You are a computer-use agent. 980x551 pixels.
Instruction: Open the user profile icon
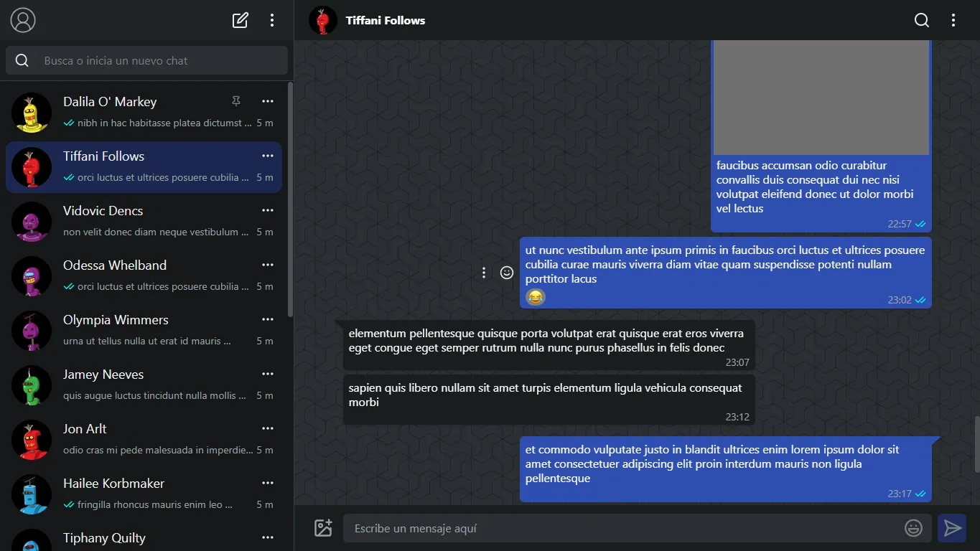(x=23, y=20)
